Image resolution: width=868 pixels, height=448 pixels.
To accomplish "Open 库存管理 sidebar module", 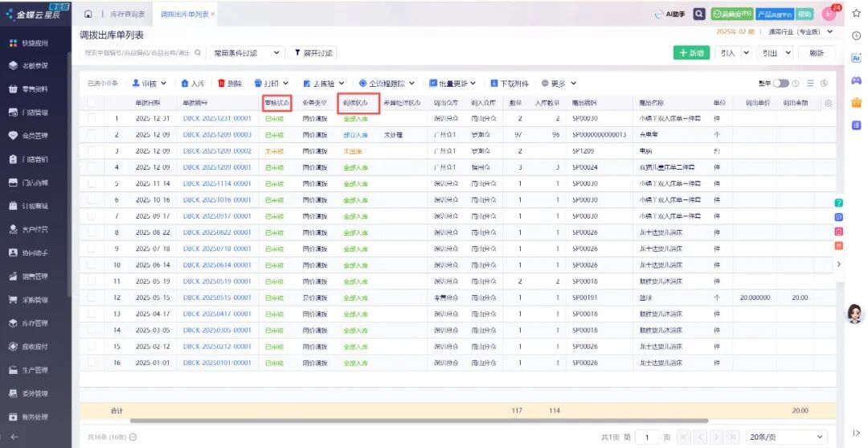I will pos(29,323).
